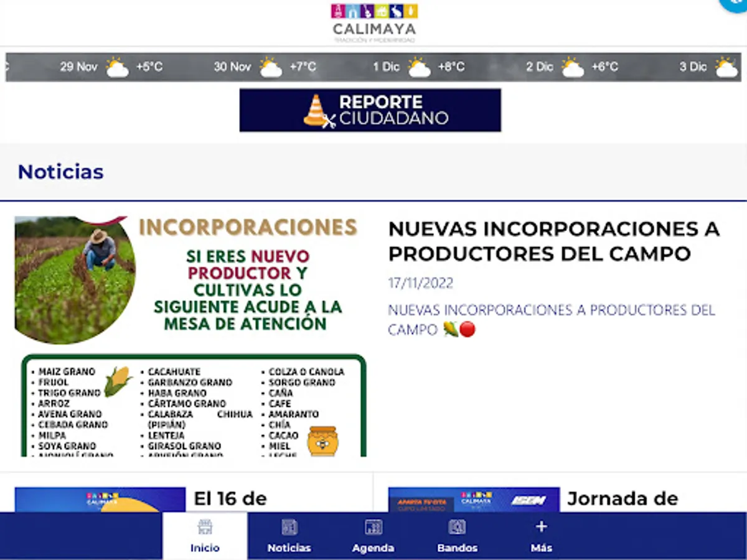Click the farmer photo in the news image

coord(74,280)
